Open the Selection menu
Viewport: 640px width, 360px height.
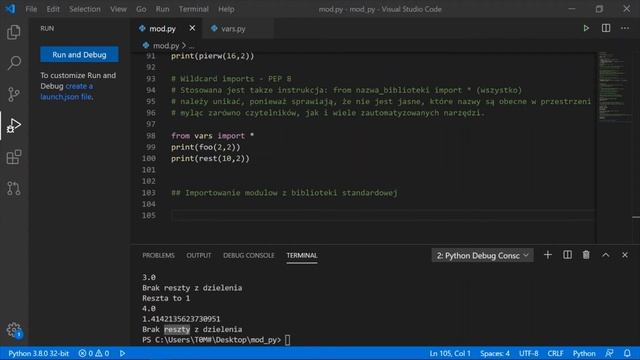tap(84, 9)
